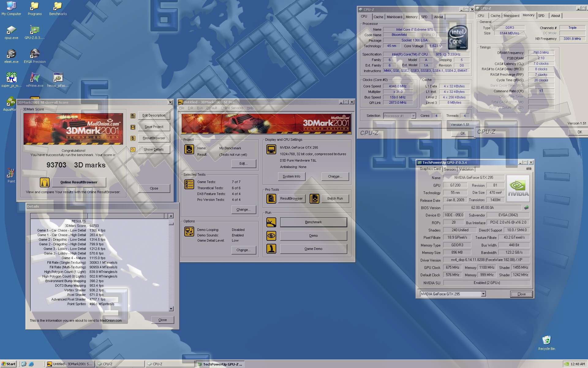Click TechPowerUp GPU-Z taskbar button
Image resolution: width=588 pixels, height=368 pixels.
click(220, 364)
